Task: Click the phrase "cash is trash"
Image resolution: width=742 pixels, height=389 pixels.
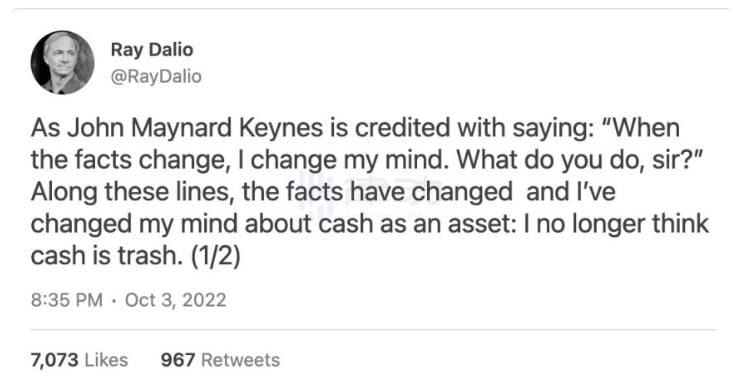Action: 106,256
